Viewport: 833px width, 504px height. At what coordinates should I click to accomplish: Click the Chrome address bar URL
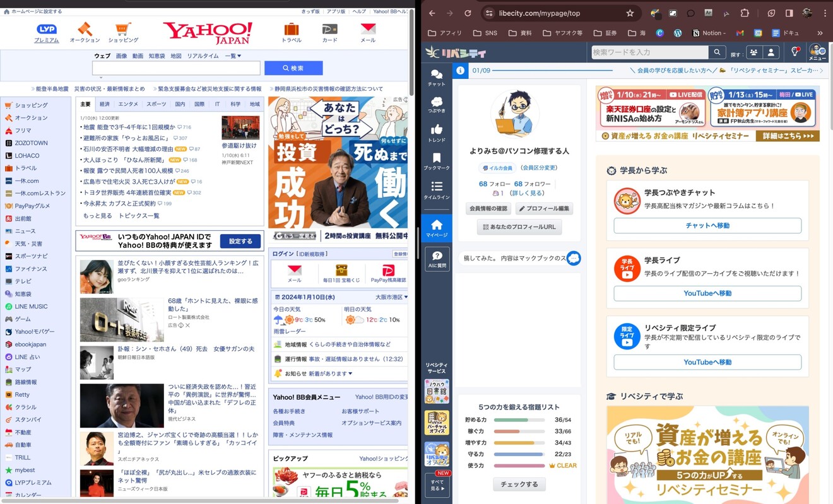(x=539, y=13)
